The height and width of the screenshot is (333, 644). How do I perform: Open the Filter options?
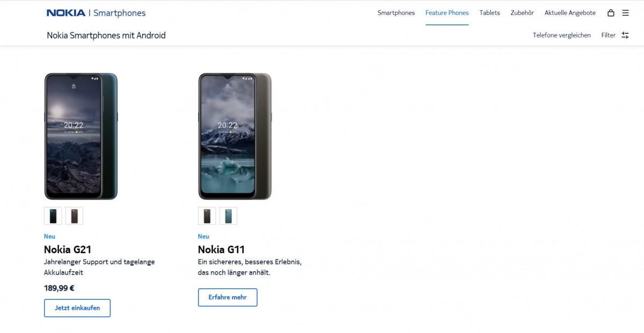(x=609, y=35)
